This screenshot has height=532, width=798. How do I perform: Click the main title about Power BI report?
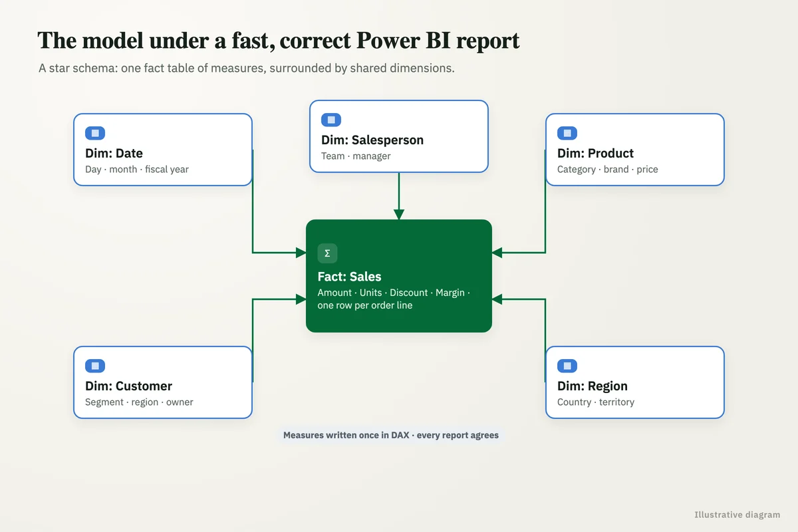[279, 41]
